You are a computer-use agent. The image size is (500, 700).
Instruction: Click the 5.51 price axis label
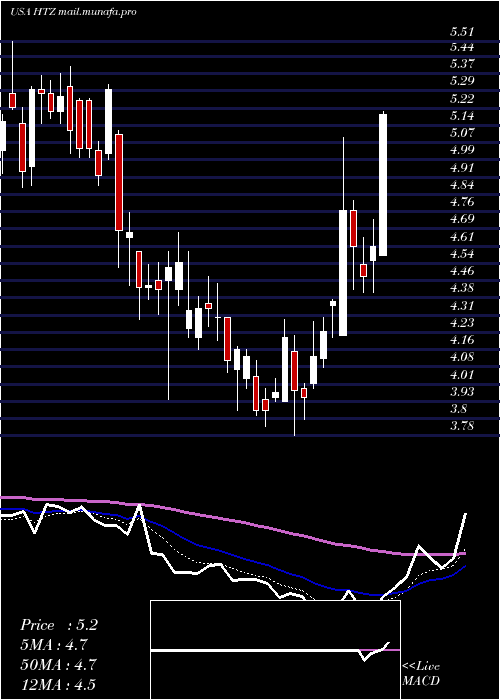point(461,32)
